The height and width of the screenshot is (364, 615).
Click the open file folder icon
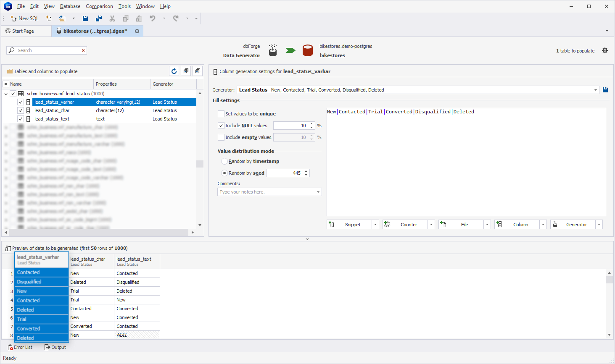click(62, 18)
